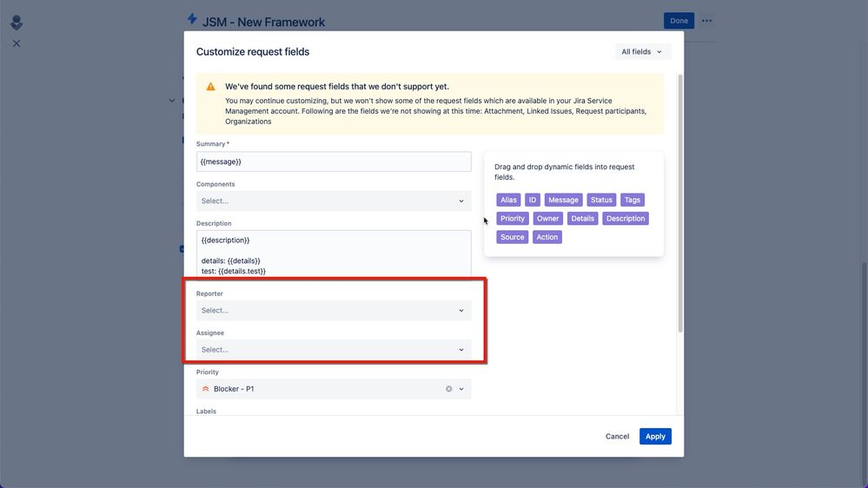This screenshot has height=488, width=868.
Task: Open the All fields filter dropdown
Action: point(642,51)
